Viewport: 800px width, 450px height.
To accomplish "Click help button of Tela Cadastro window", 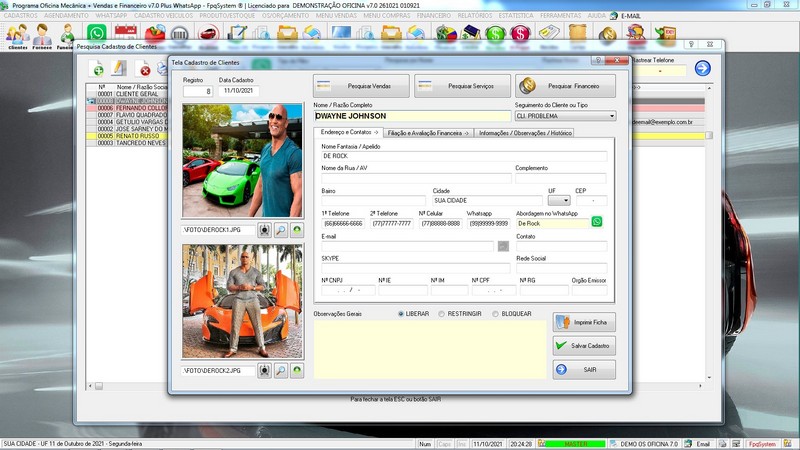I will 598,60.
